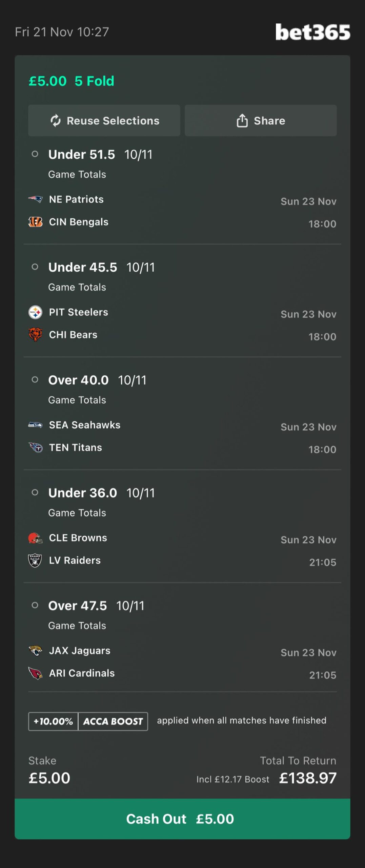
Task: Tap the Share button
Action: point(260,121)
